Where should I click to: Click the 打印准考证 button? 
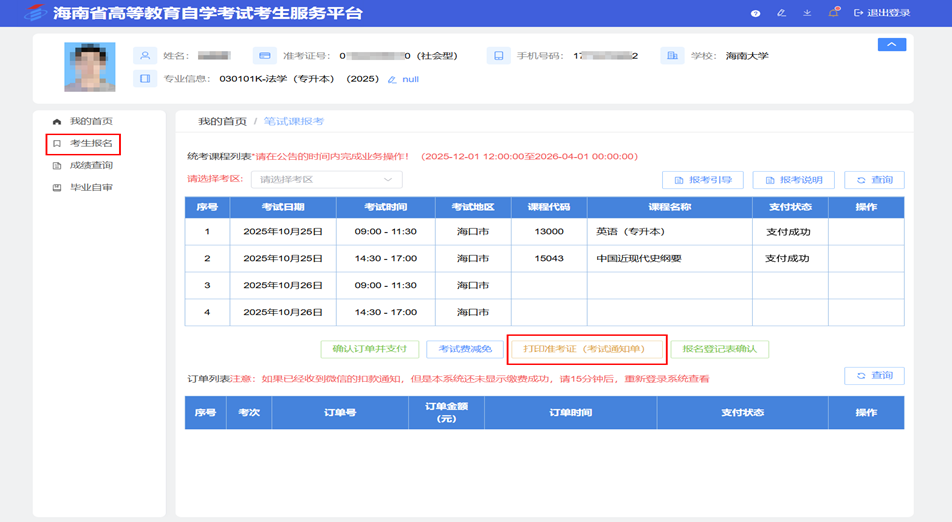[587, 349]
